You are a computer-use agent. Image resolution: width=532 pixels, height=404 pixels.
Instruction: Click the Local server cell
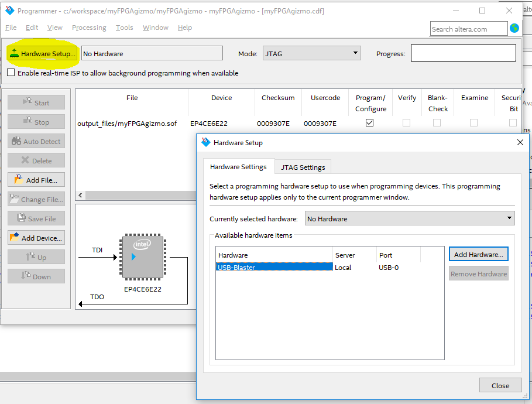pos(343,268)
